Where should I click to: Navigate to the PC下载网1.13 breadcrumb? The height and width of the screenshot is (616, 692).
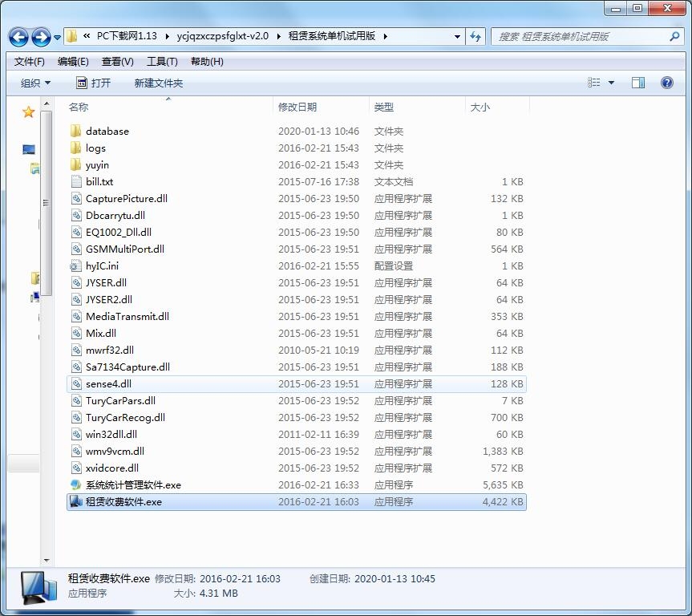click(x=127, y=36)
